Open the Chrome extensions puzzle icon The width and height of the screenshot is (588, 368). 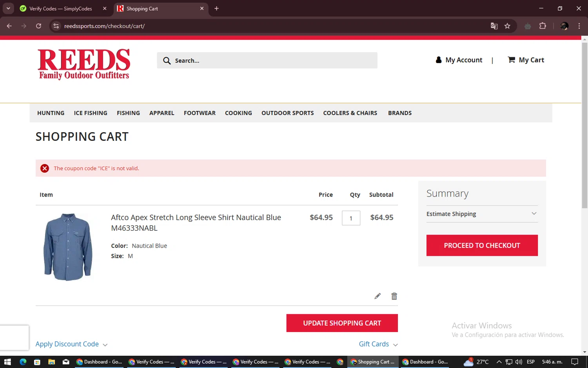[x=543, y=26]
